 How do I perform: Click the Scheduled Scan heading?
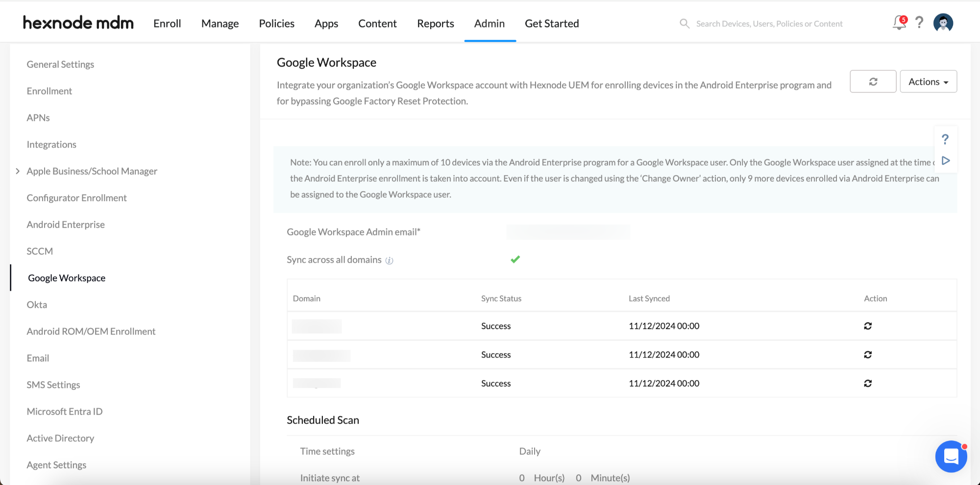coord(323,420)
